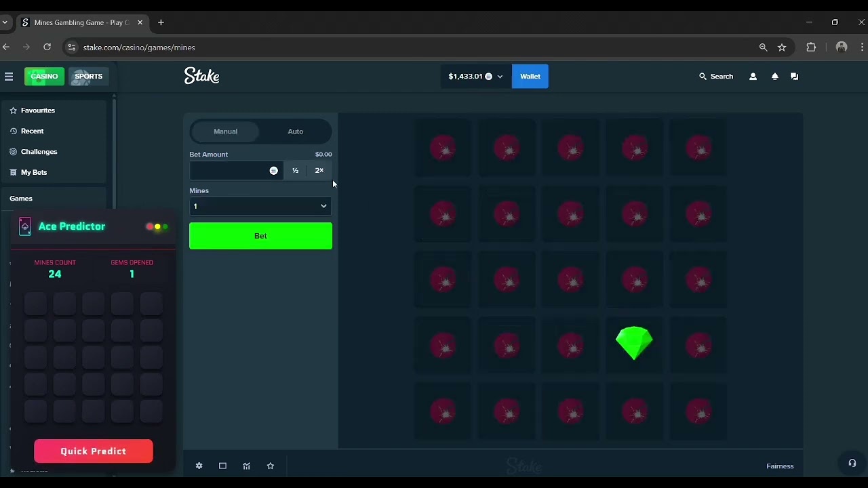Select the Manual betting mode
Screen dimensions: 868x488
pyautogui.click(x=226, y=131)
